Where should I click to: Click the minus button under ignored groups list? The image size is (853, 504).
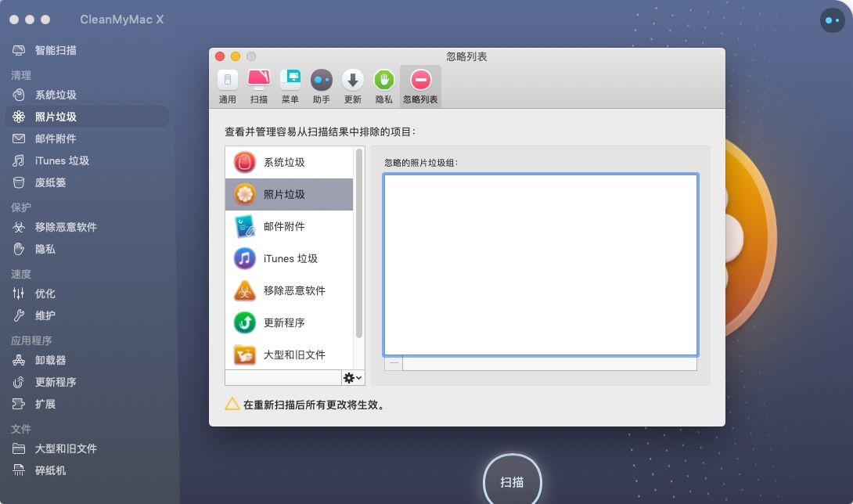[x=394, y=363]
